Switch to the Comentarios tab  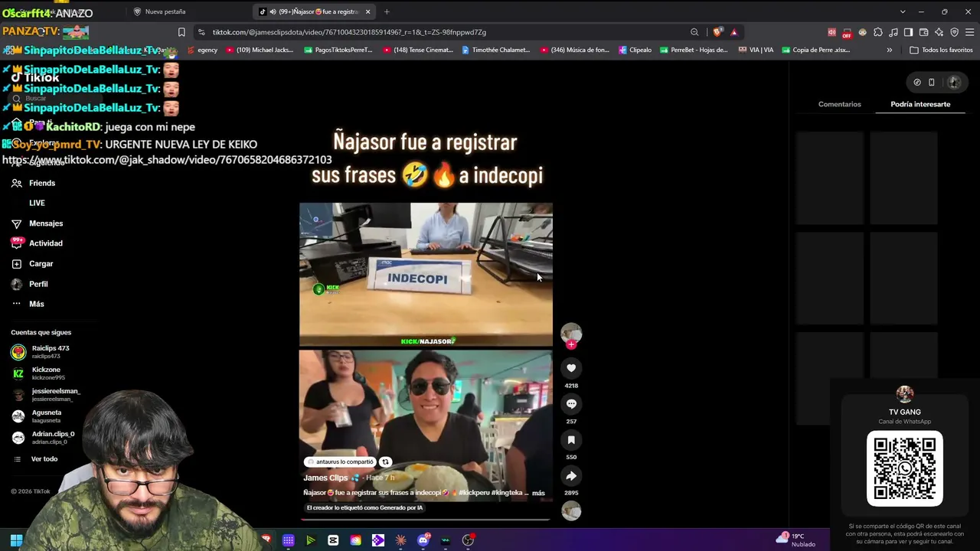839,104
